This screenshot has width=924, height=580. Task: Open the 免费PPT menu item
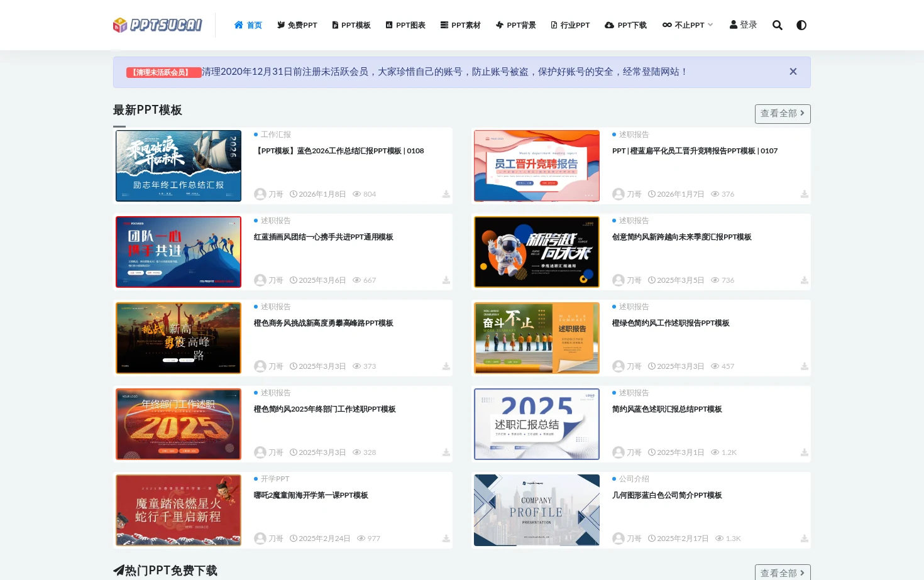(x=297, y=25)
